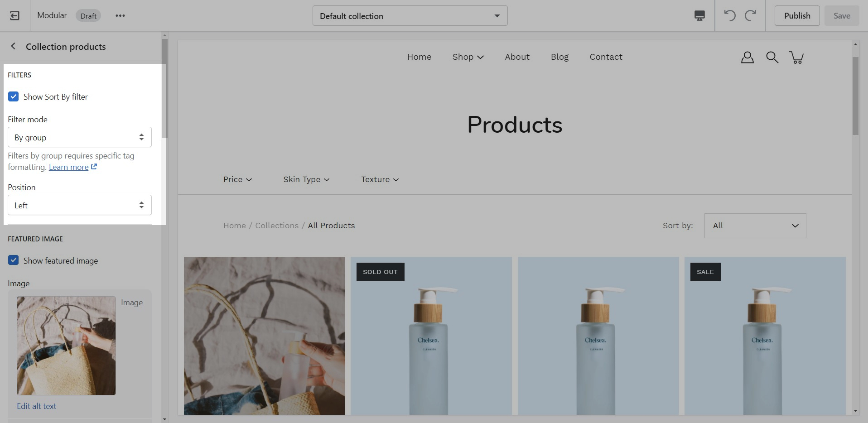
Task: Click the featured image thumbnail in sidebar
Action: 66,346
